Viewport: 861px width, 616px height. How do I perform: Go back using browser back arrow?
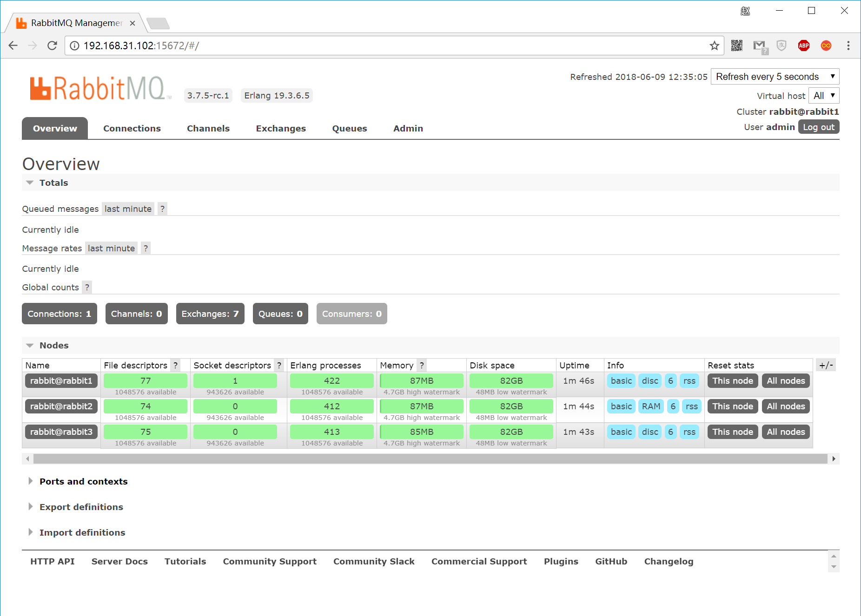(x=13, y=46)
